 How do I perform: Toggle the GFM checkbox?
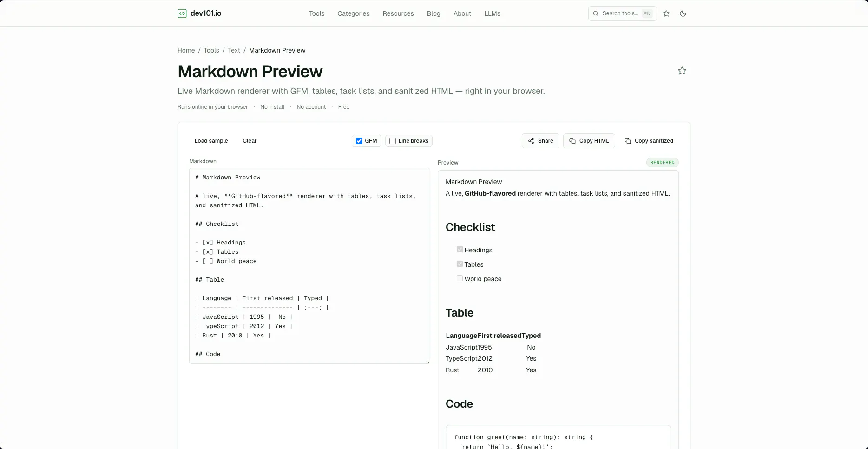click(x=359, y=141)
